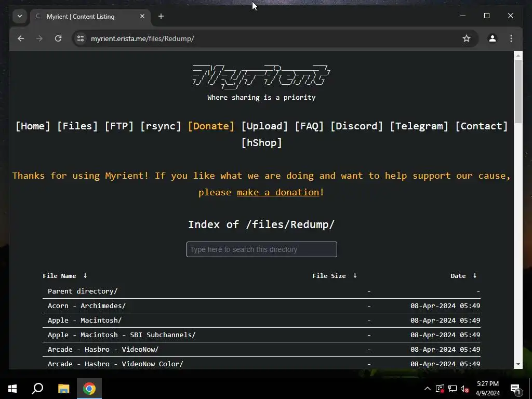This screenshot has width=532, height=399.
Task: Open the Upload navigation link
Action: click(264, 126)
